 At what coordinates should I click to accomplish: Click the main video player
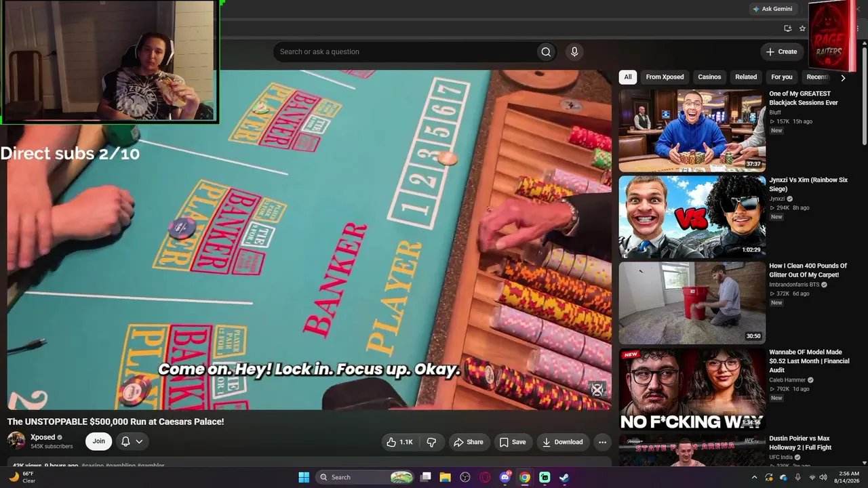[309, 240]
